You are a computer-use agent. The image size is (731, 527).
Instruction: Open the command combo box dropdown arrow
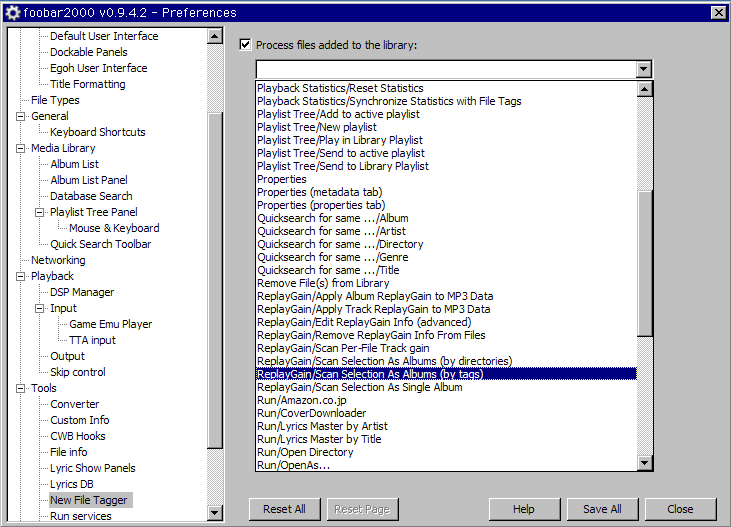[643, 69]
